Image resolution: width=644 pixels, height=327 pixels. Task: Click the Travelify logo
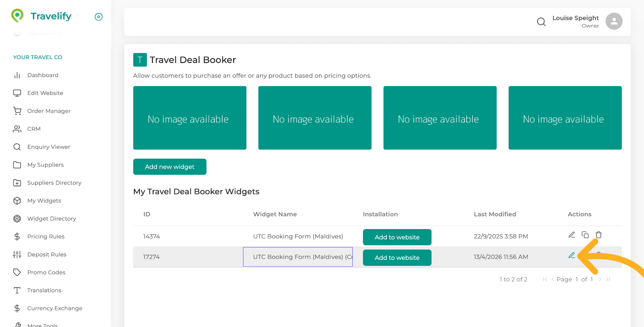tap(41, 16)
